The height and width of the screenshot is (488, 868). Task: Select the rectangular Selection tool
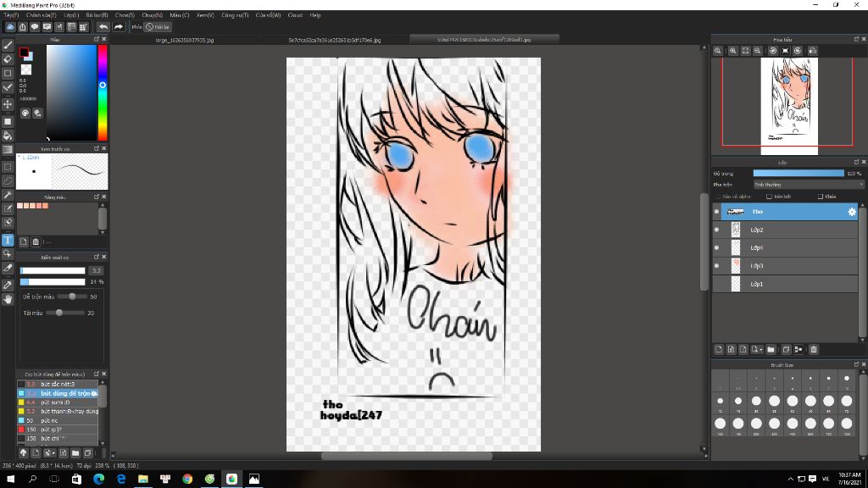pyautogui.click(x=8, y=167)
